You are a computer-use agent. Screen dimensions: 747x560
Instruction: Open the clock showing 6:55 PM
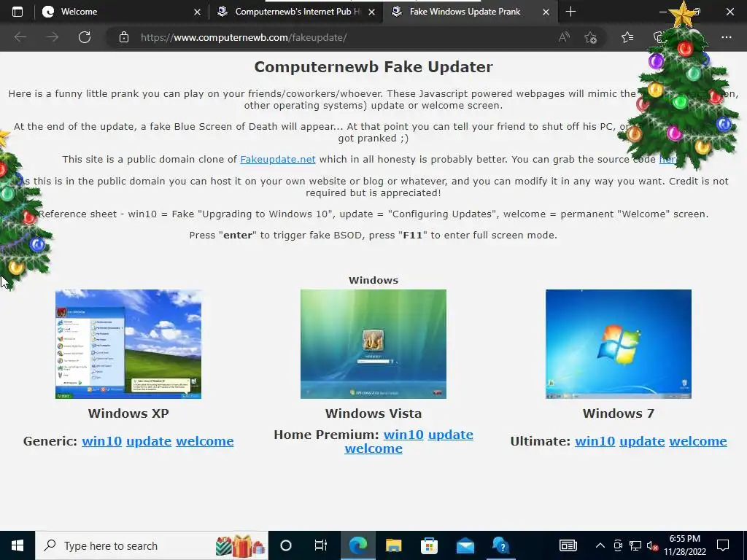point(684,545)
